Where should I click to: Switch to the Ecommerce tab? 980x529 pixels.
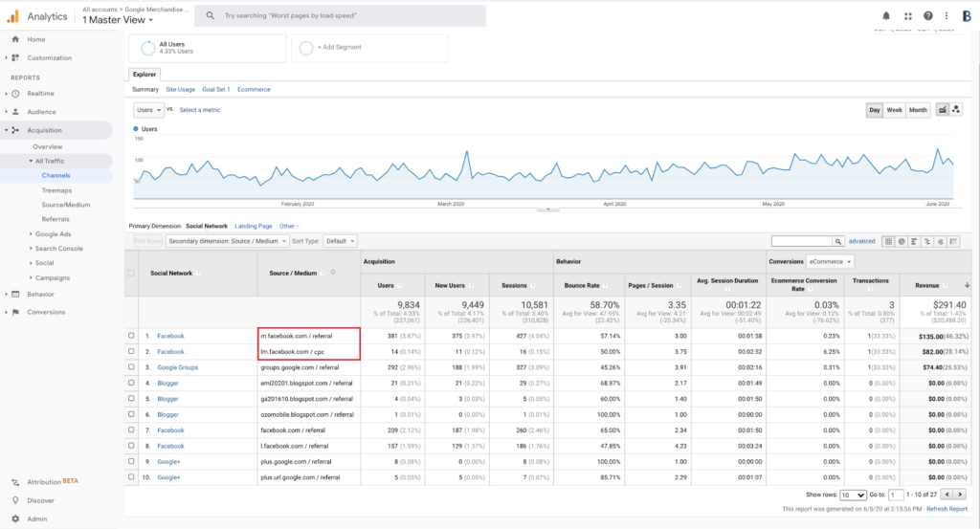tap(254, 89)
